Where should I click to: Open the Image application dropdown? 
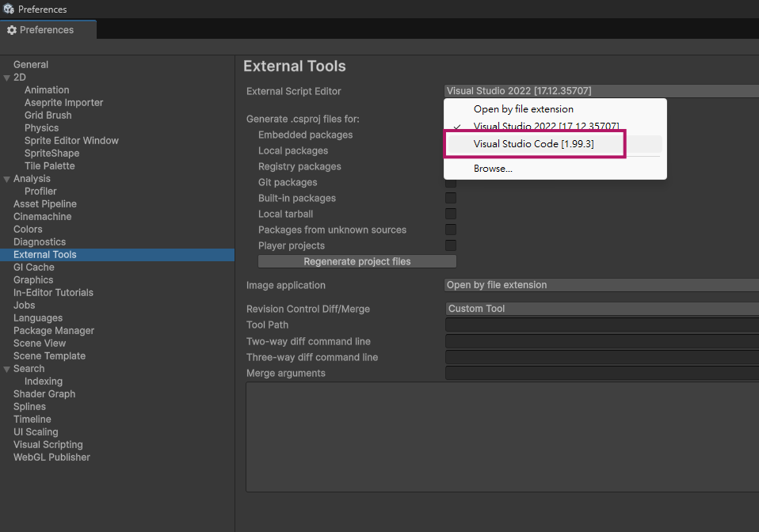(x=601, y=285)
